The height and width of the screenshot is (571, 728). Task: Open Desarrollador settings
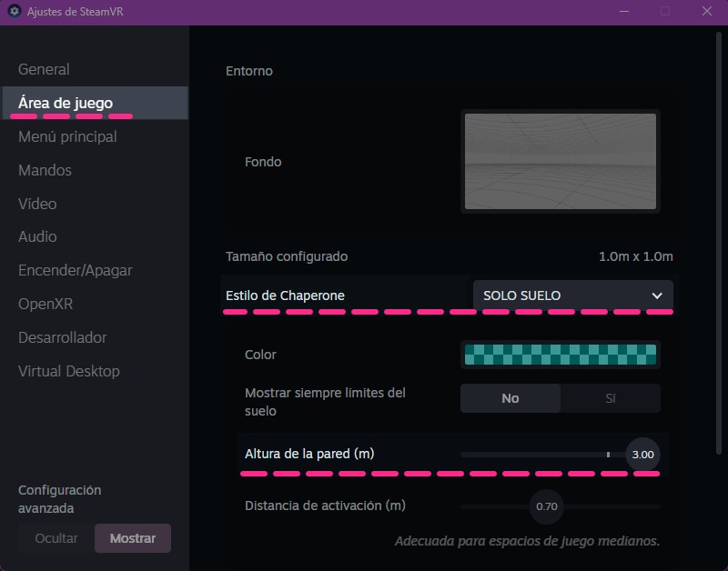coord(62,337)
